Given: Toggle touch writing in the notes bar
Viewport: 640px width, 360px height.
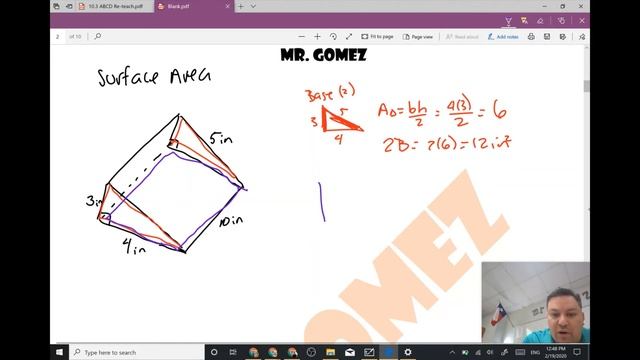Looking at the screenshot, I should [x=562, y=21].
